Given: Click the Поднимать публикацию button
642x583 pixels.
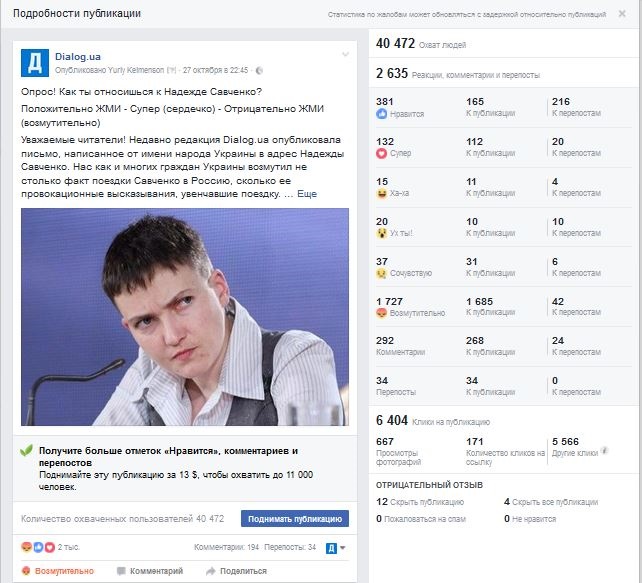Looking at the screenshot, I should click(295, 519).
